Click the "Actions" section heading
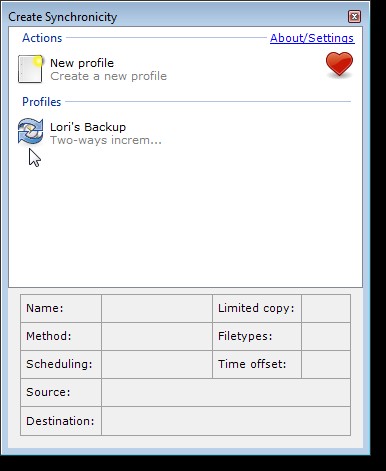The width and height of the screenshot is (386, 471). coord(42,38)
